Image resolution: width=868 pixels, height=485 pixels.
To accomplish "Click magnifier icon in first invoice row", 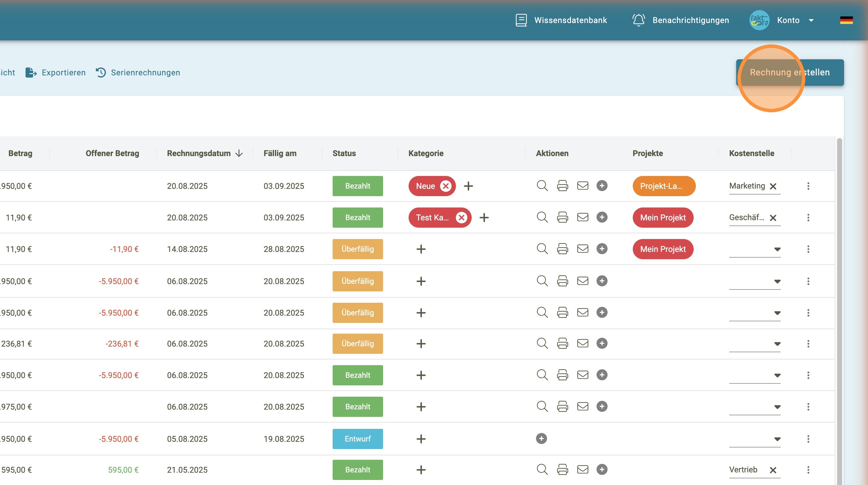I will coord(542,186).
